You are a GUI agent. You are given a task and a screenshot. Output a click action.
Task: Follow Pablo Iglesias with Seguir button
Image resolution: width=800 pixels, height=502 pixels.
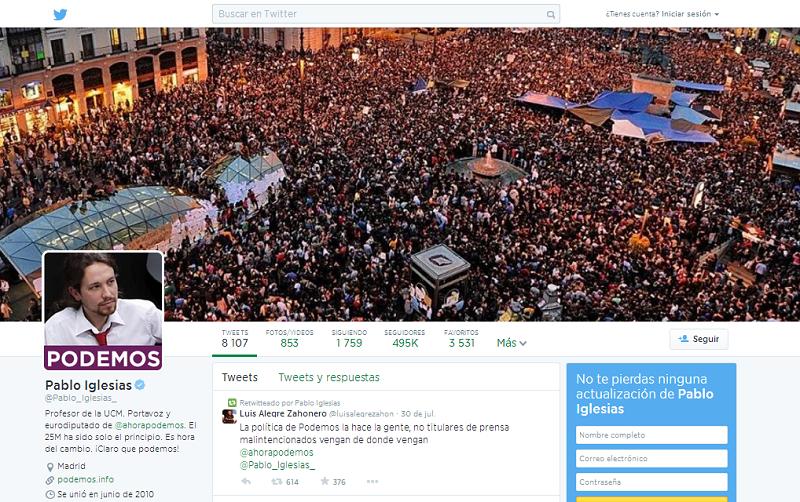699,339
